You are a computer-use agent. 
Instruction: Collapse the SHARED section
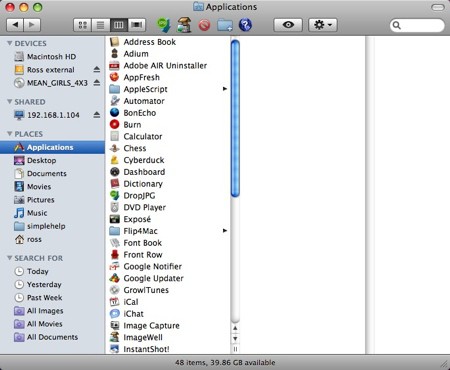click(x=10, y=102)
